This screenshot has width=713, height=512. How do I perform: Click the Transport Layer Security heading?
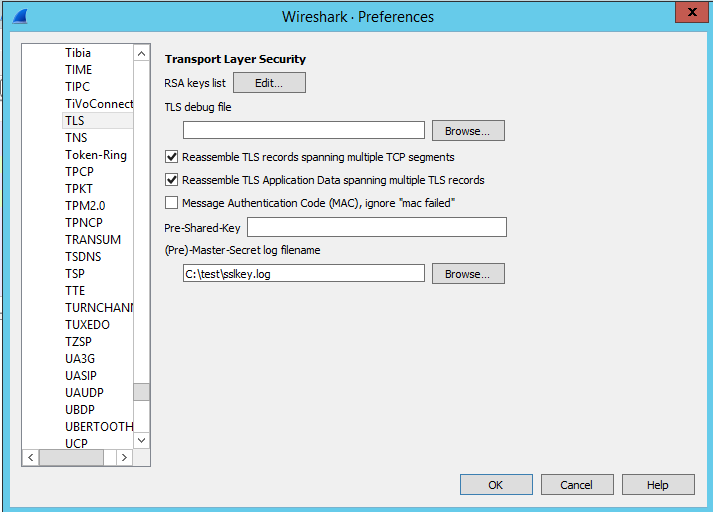[235, 59]
